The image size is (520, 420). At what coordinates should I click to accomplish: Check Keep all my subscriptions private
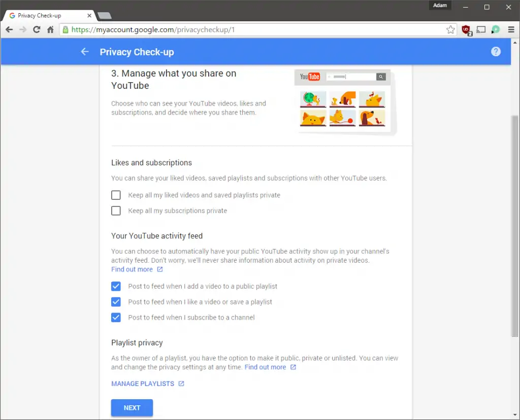click(x=116, y=211)
